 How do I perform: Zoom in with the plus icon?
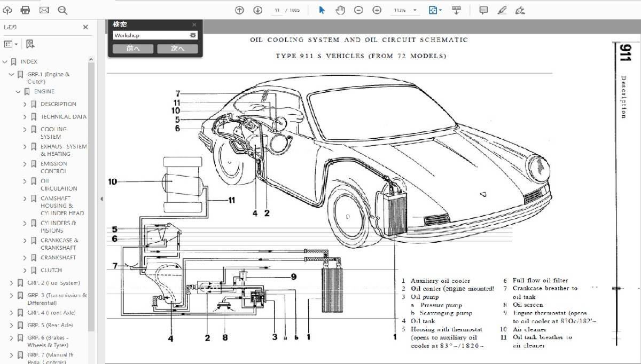pyautogui.click(x=377, y=10)
